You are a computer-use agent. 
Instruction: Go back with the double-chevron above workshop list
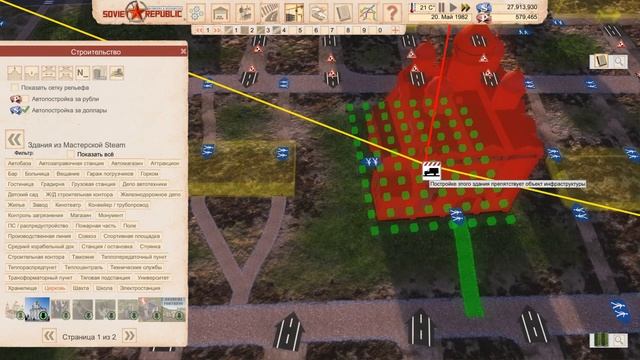[15, 139]
